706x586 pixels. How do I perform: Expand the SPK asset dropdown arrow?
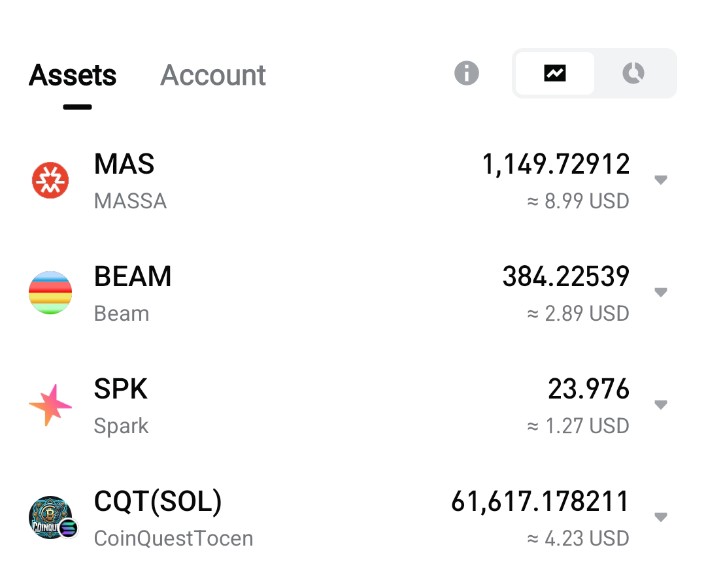coord(660,405)
